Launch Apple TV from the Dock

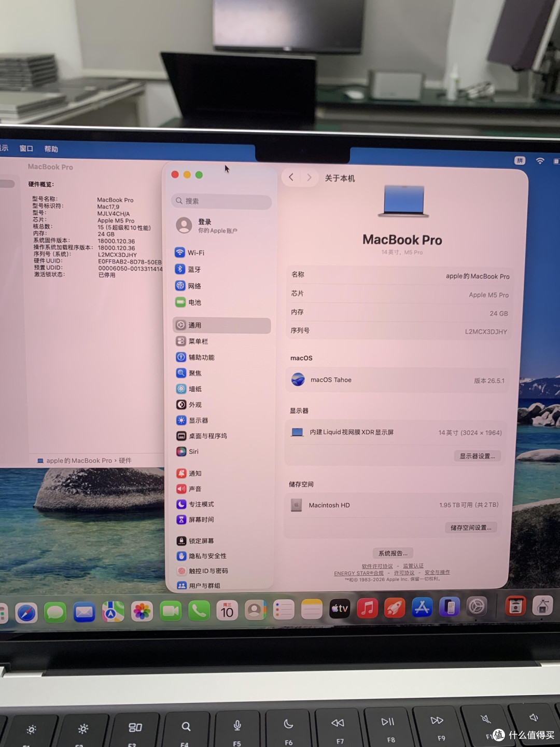point(340,608)
